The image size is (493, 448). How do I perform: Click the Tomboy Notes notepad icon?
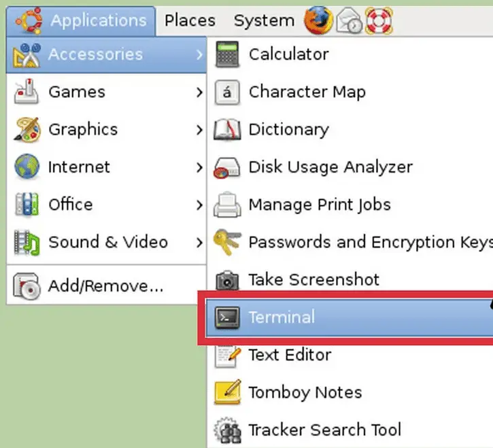tap(227, 392)
